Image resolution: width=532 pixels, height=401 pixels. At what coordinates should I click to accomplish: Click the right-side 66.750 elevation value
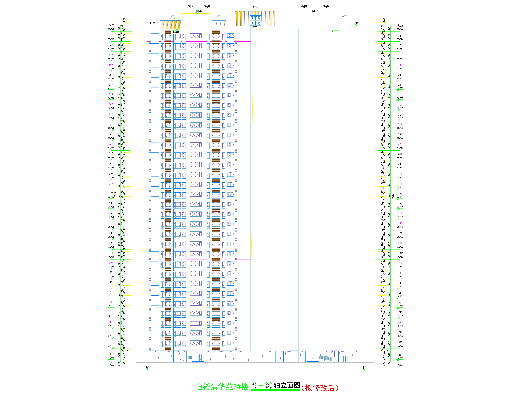pos(400,138)
